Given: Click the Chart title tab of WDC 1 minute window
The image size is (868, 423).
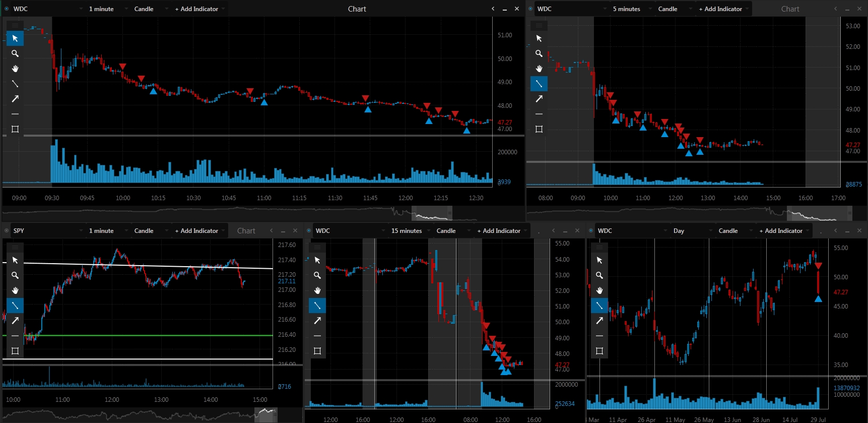Looking at the screenshot, I should 357,9.
